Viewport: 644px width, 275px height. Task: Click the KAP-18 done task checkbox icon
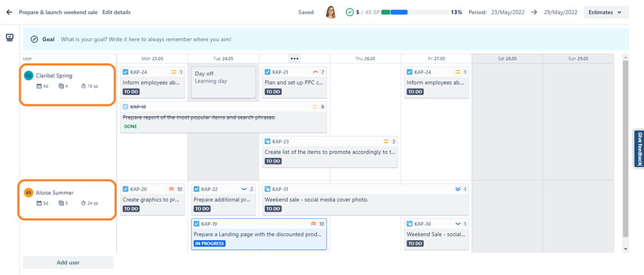pyautogui.click(x=125, y=107)
